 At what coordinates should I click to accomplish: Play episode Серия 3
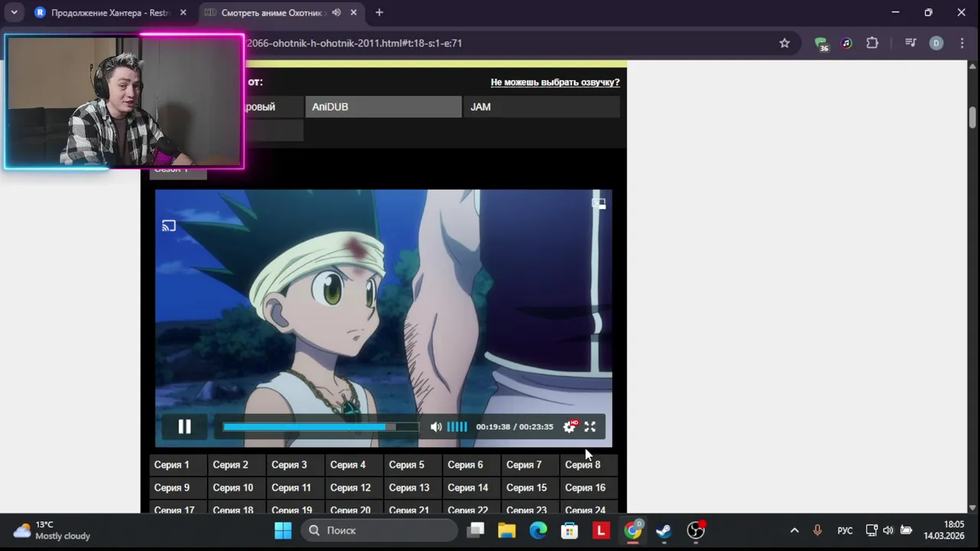point(296,465)
